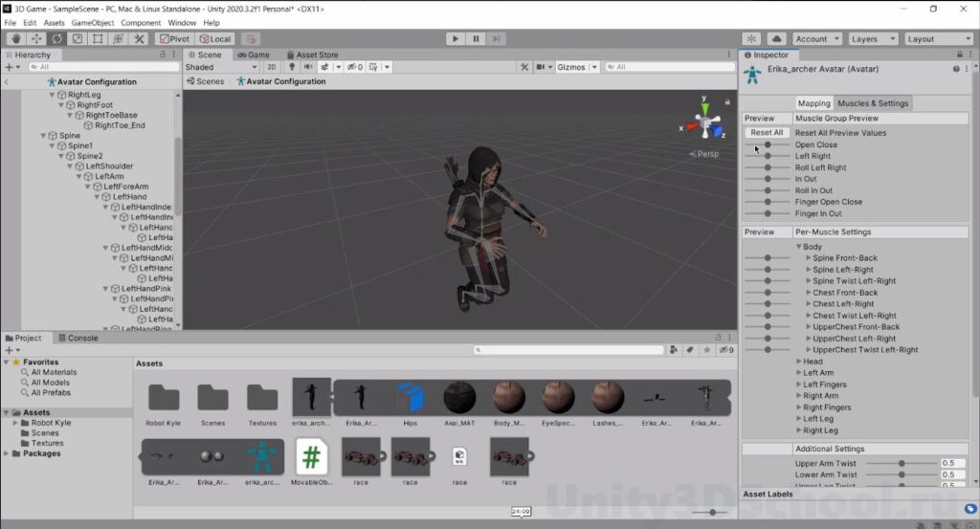Switch to the Mapping tab

click(813, 103)
